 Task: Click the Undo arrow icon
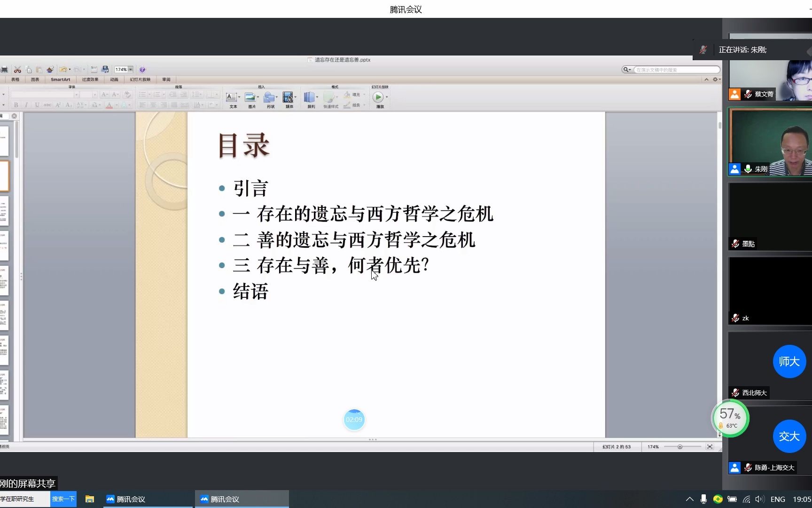tap(63, 70)
